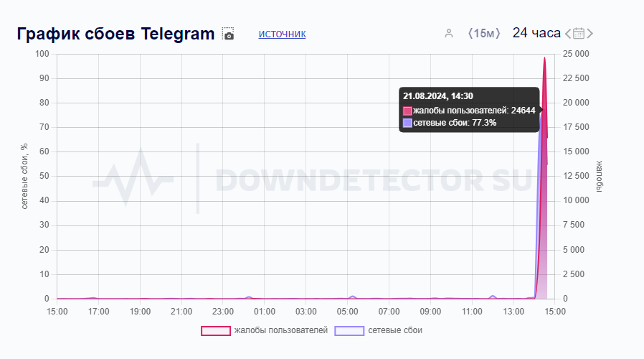Open the источник link

click(282, 34)
